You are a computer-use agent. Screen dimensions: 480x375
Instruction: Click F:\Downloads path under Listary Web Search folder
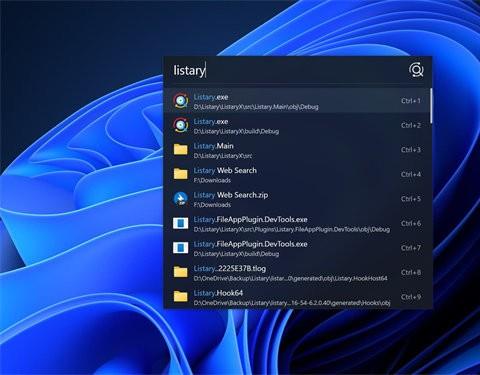click(x=212, y=180)
